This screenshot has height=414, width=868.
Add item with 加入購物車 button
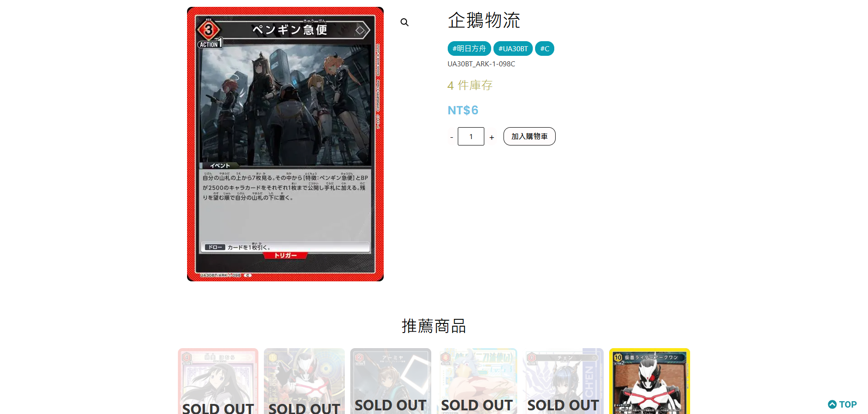529,136
